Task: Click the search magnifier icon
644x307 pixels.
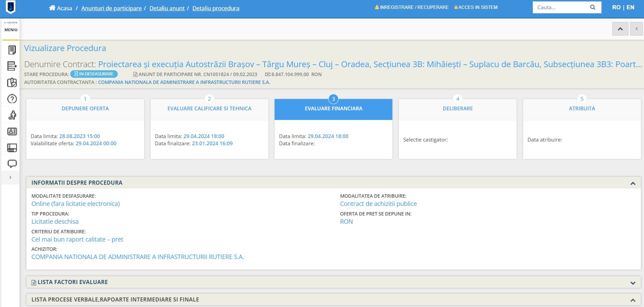Action: [x=593, y=7]
